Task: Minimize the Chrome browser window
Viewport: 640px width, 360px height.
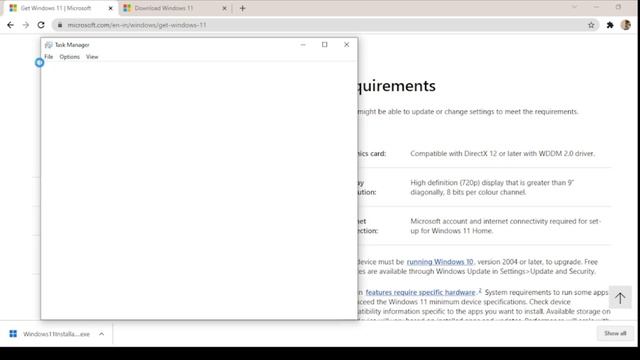Action: coord(596,7)
